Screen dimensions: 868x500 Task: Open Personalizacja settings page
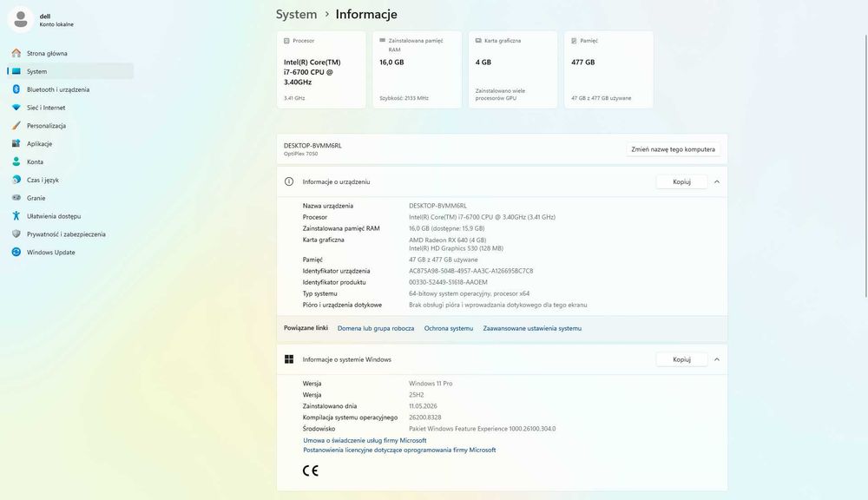tap(70, 126)
